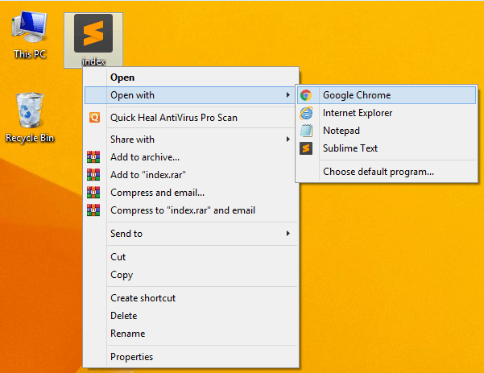Click WinRAR icon beside Compress to "index.rar" and email

point(94,210)
